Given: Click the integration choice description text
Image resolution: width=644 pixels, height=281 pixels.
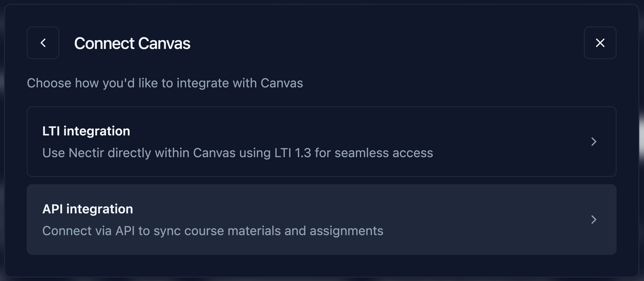Looking at the screenshot, I should (165, 83).
